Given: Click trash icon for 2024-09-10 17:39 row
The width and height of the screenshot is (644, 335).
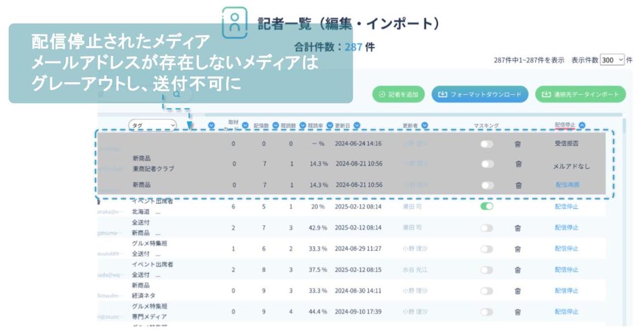Looking at the screenshot, I should [x=517, y=312].
